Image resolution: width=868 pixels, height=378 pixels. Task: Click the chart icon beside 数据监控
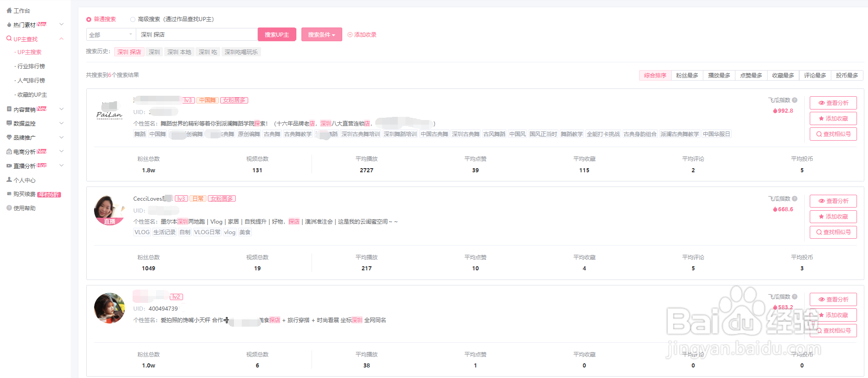point(9,123)
